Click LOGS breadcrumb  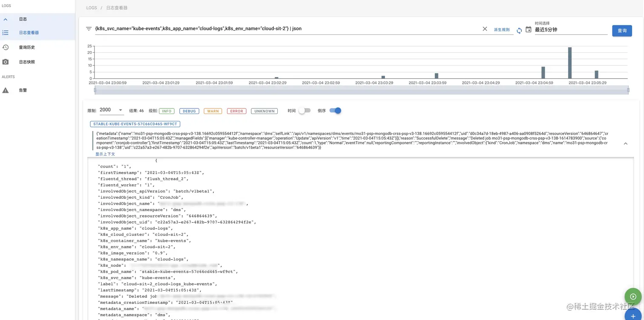[x=92, y=8]
